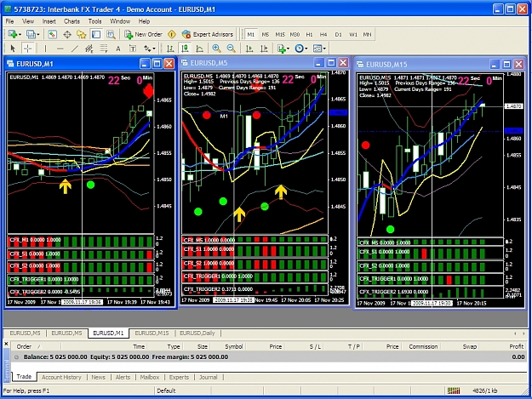Zoom in on the chart
Image resolution: width=532 pixels, height=399 pixels.
216,48
